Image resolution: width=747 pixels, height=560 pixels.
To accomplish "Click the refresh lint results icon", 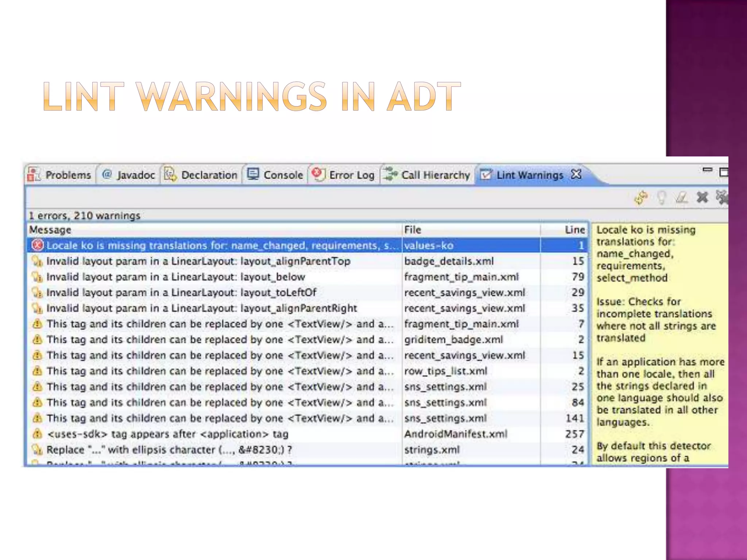I will 641,198.
